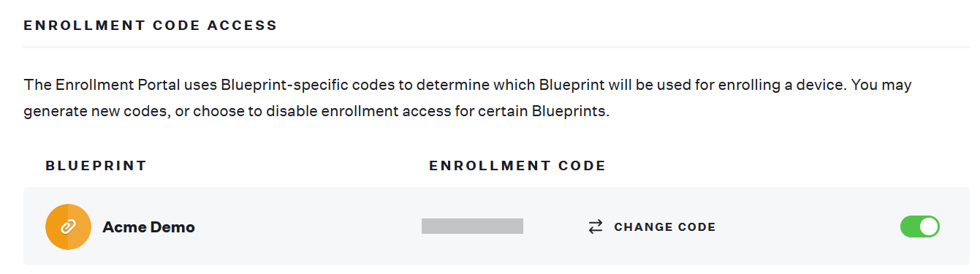Viewport: 980px width, 274px height.
Task: Select the CHANGE CODE text label
Action: pos(665,227)
